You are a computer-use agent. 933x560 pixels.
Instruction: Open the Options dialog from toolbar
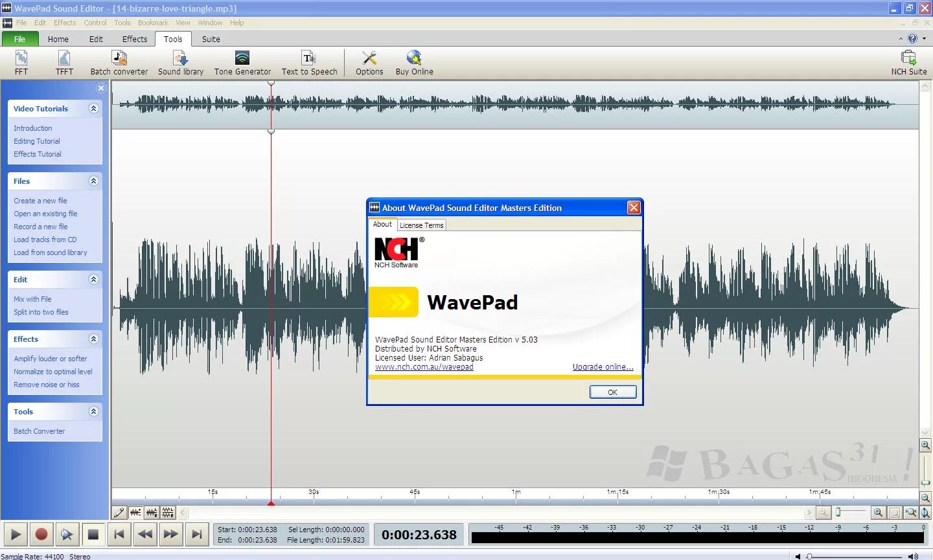[x=369, y=63]
